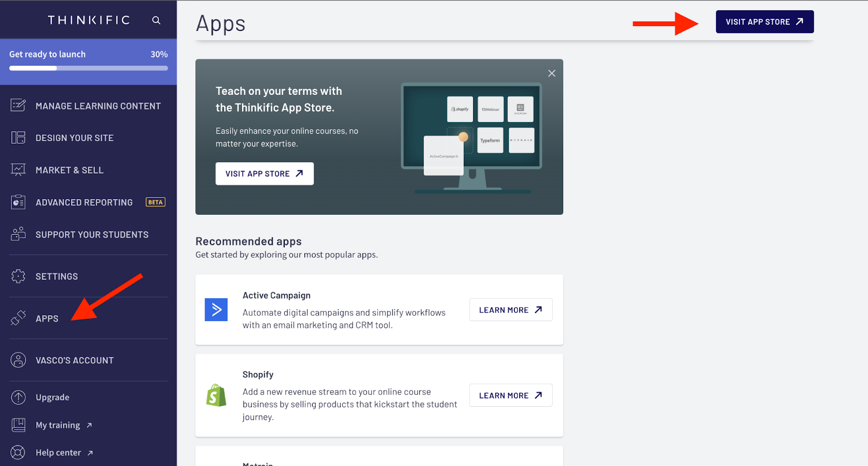This screenshot has width=868, height=466.
Task: Click the Settings gear icon
Action: pyautogui.click(x=18, y=276)
